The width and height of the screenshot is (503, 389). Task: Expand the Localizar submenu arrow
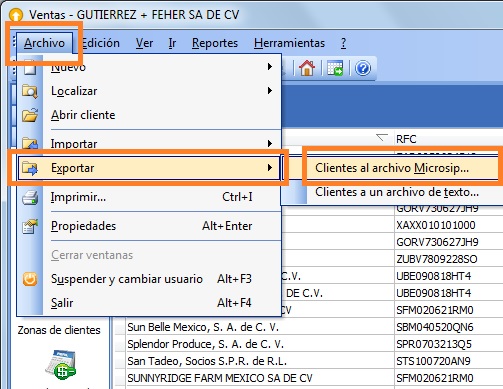(270, 91)
